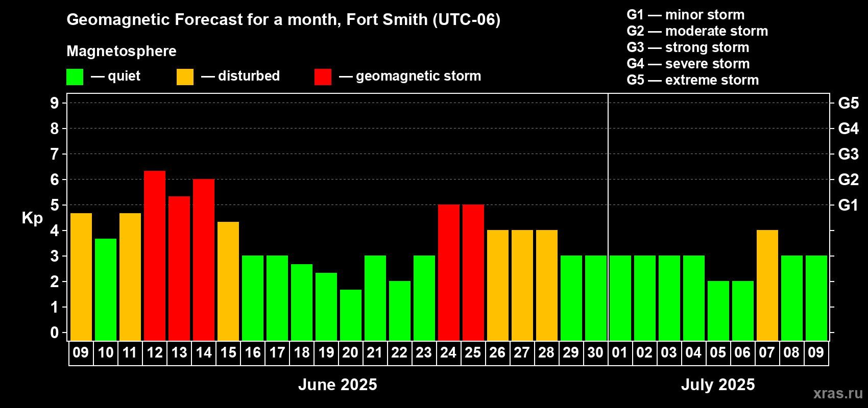Click the July date label 04
Viewport: 868px width, 408px height.
pyautogui.click(x=693, y=353)
